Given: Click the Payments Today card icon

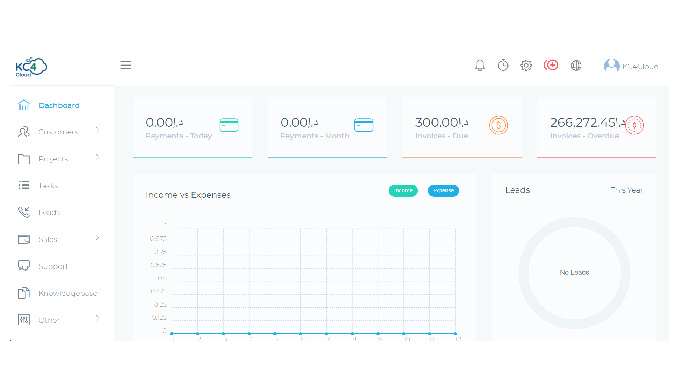Looking at the screenshot, I should [229, 125].
